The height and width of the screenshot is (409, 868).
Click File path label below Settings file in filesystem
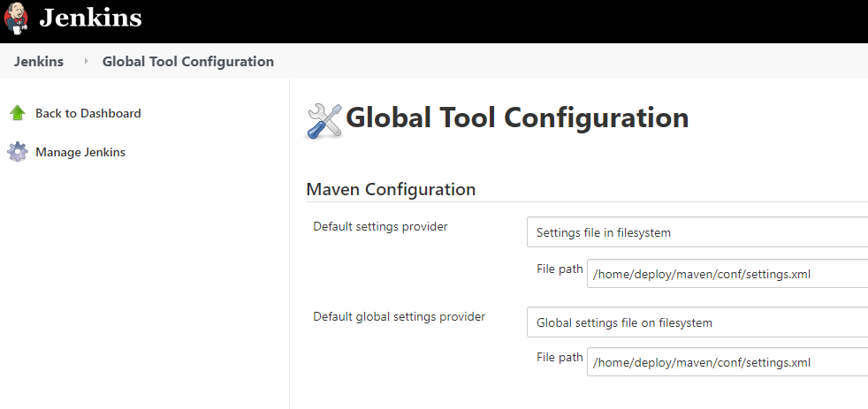tap(560, 269)
